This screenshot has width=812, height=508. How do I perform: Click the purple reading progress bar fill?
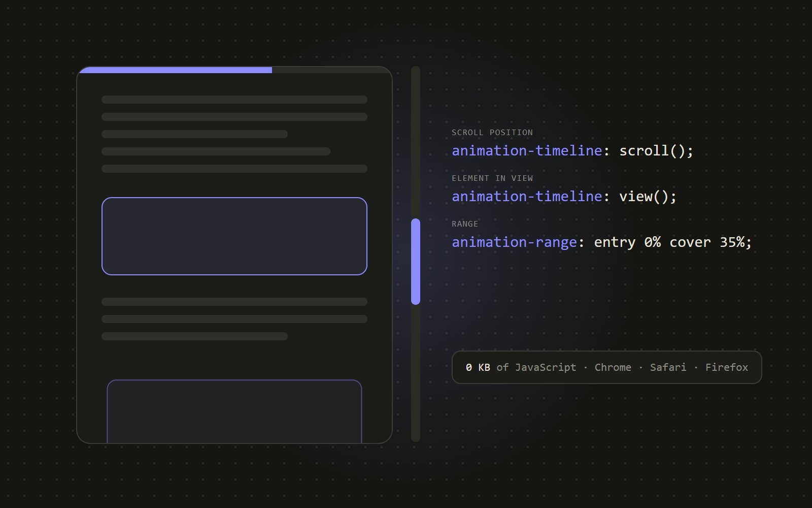click(x=176, y=70)
